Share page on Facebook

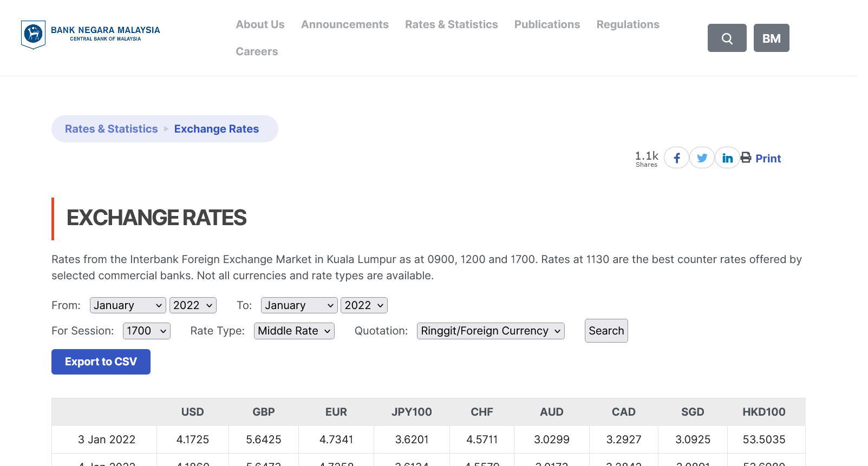[676, 158]
